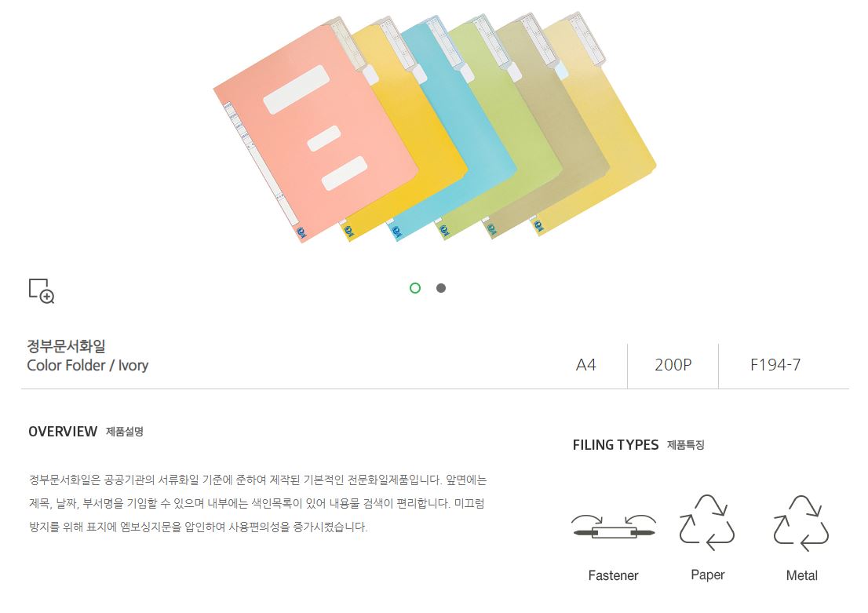Click the image zoom magnifier icon
This screenshot has width=868, height=613.
click(41, 290)
